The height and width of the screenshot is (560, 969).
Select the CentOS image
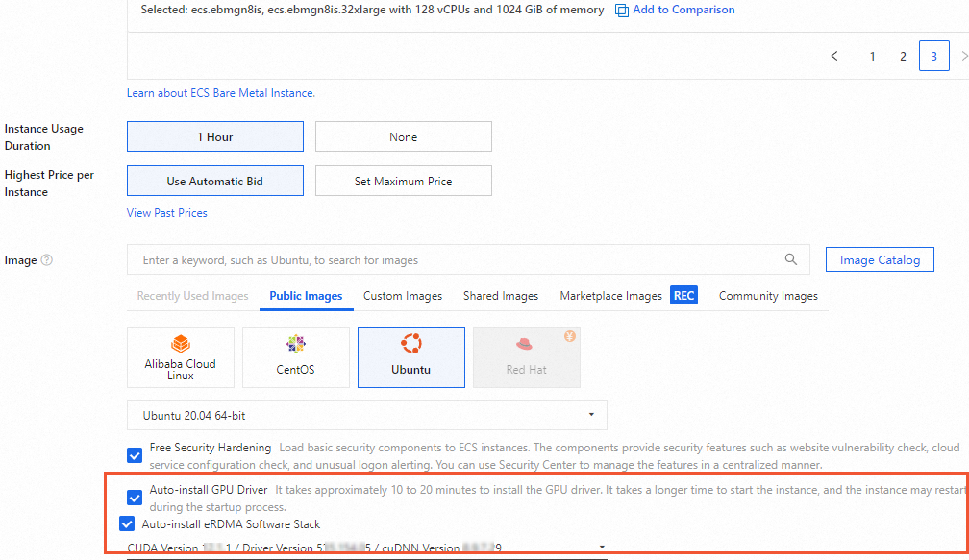coord(296,356)
